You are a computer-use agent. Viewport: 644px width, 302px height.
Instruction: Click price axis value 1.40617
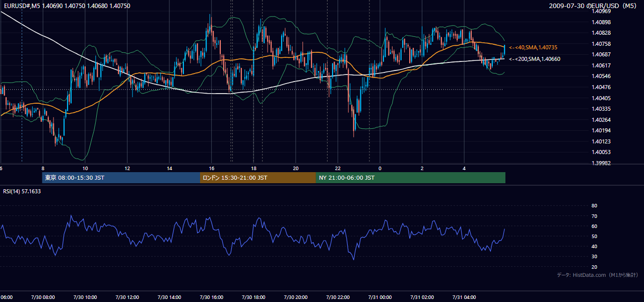601,65
